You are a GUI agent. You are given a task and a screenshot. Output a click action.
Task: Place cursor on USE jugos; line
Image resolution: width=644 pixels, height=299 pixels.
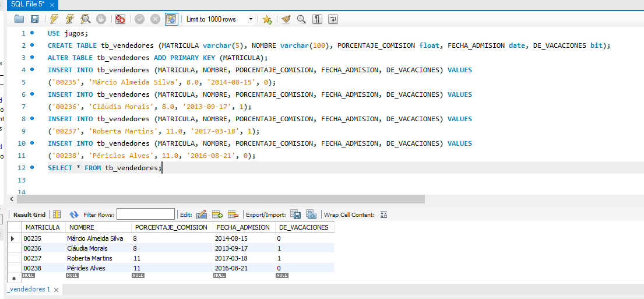68,33
